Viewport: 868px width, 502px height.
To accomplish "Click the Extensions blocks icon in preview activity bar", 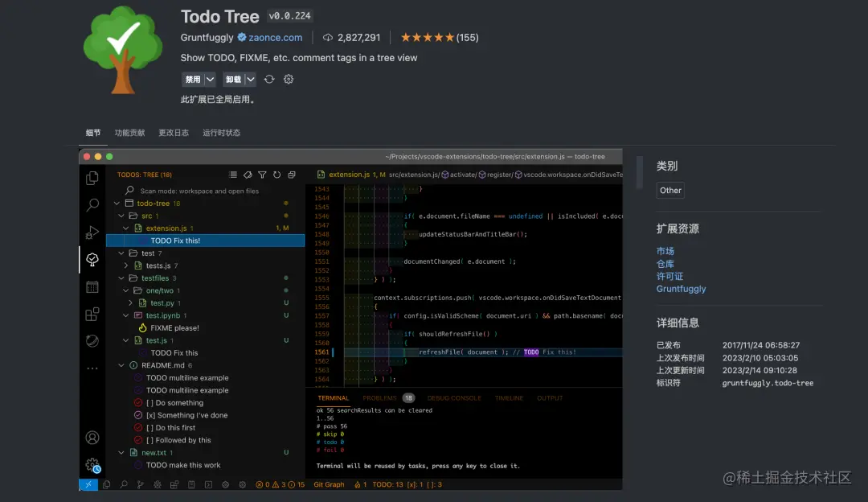I will tap(92, 315).
